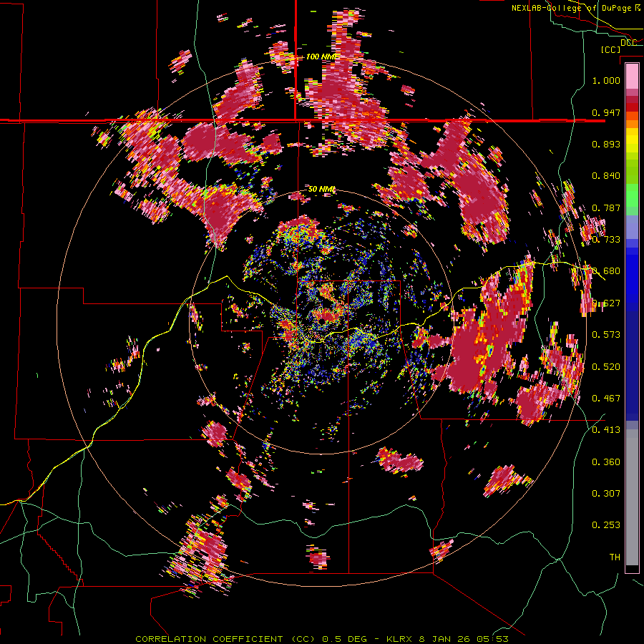The height and width of the screenshot is (644, 644).
Task: Click the 0.787 legend value
Action: (x=606, y=208)
